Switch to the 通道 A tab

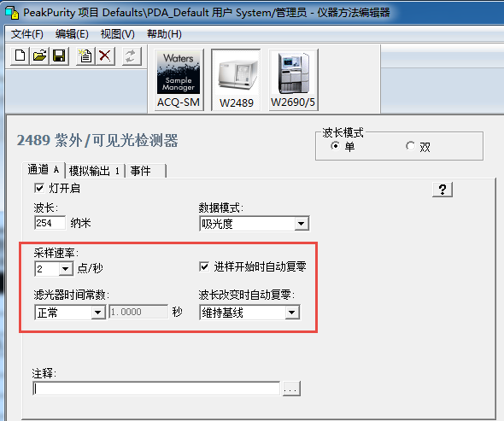(43, 170)
